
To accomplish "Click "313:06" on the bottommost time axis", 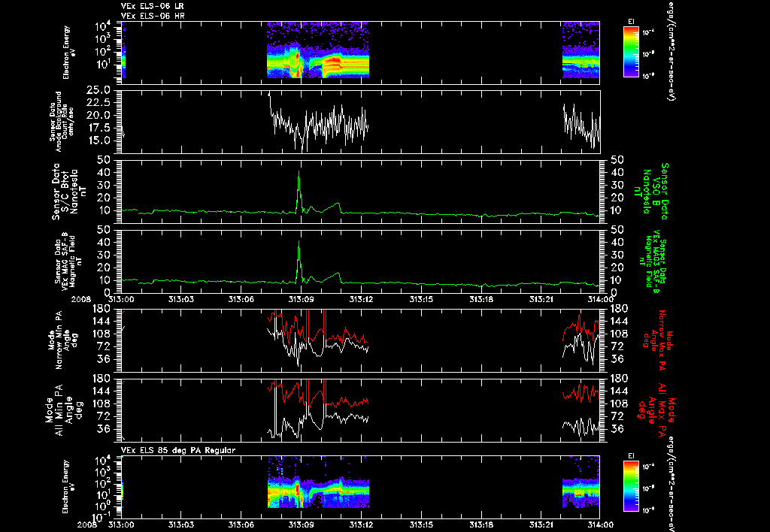I will (241, 524).
